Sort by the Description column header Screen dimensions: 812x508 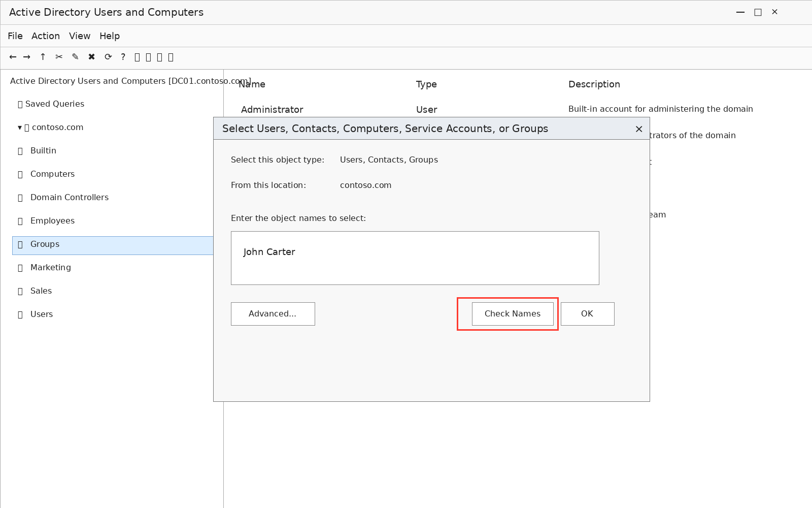click(594, 84)
